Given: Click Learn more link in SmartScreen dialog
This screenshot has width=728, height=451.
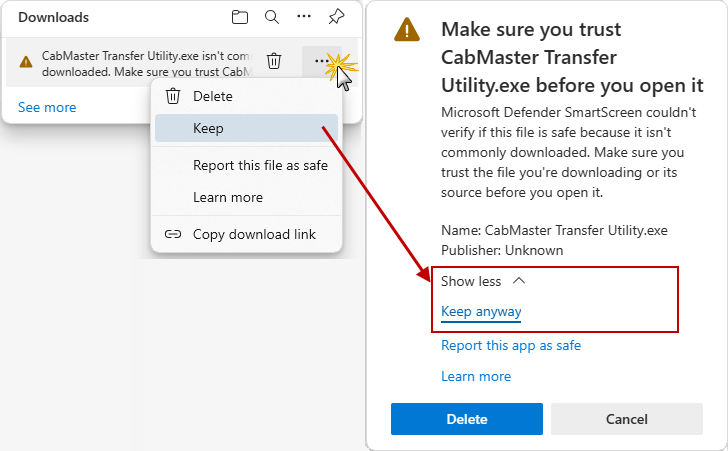Looking at the screenshot, I should click(476, 376).
